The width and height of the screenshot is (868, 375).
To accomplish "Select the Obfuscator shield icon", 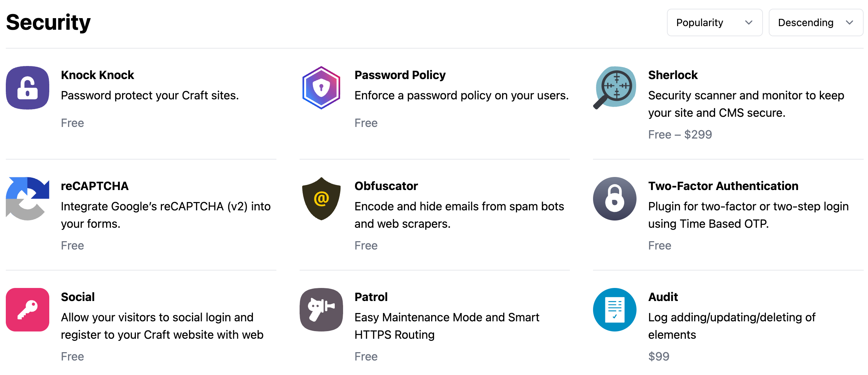I will (321, 199).
